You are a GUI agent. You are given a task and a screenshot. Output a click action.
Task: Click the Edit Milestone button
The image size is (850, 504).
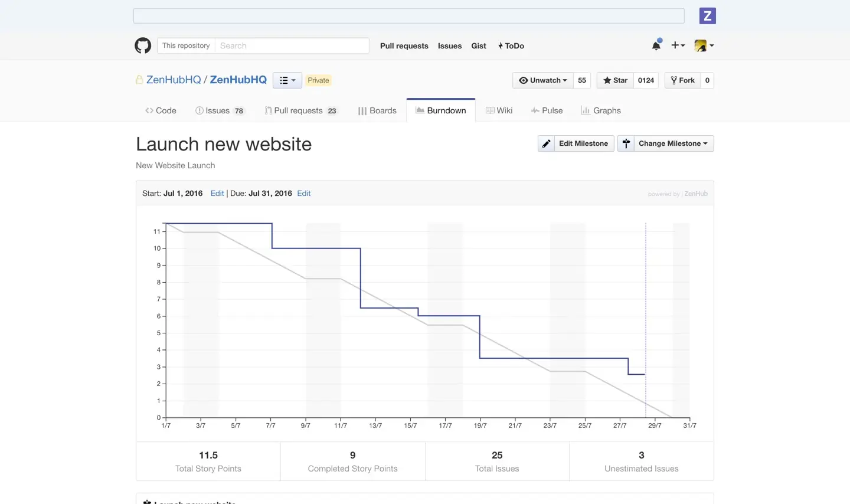pyautogui.click(x=576, y=143)
